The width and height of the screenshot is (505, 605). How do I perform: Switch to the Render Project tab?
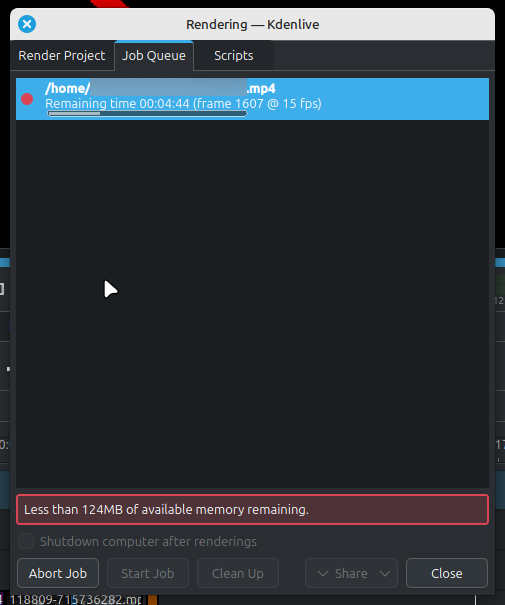coord(62,56)
